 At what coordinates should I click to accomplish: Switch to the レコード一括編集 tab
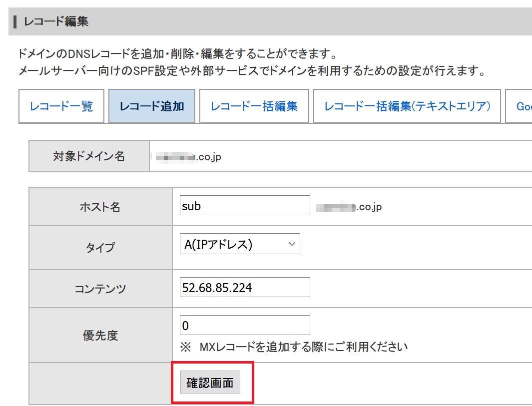point(254,106)
